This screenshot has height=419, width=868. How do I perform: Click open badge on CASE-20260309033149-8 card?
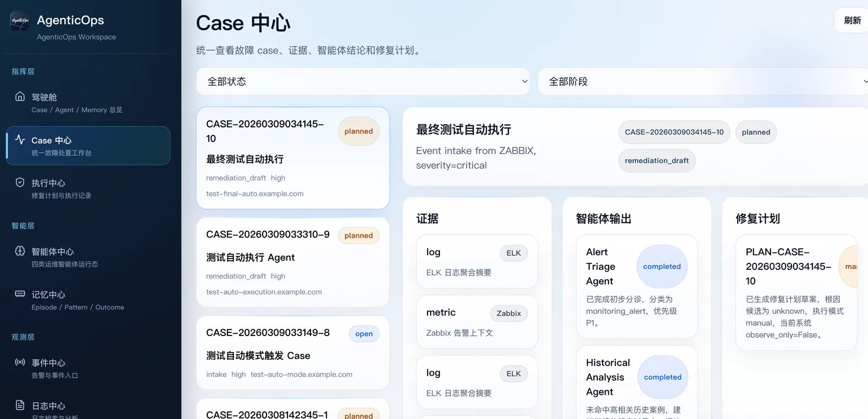364,334
